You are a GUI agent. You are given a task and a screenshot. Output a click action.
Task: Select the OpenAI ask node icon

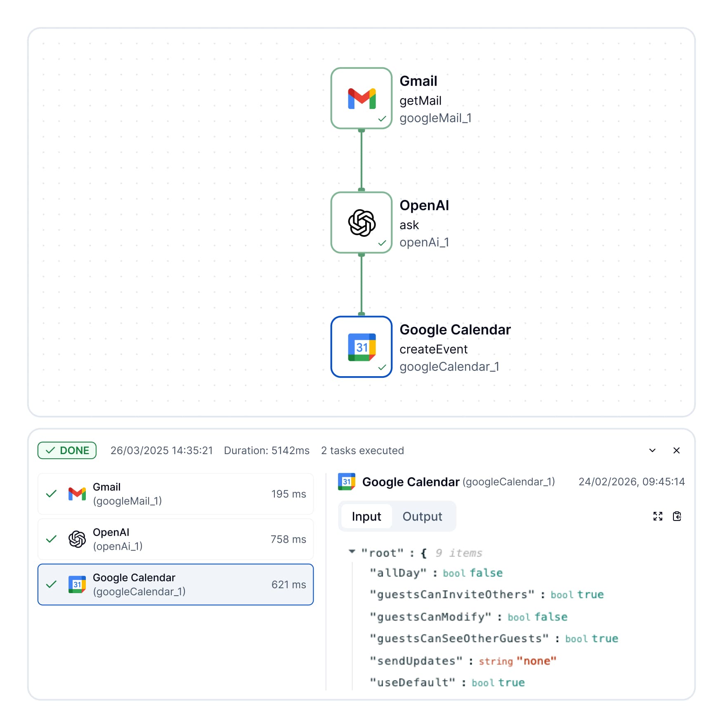pos(361,223)
